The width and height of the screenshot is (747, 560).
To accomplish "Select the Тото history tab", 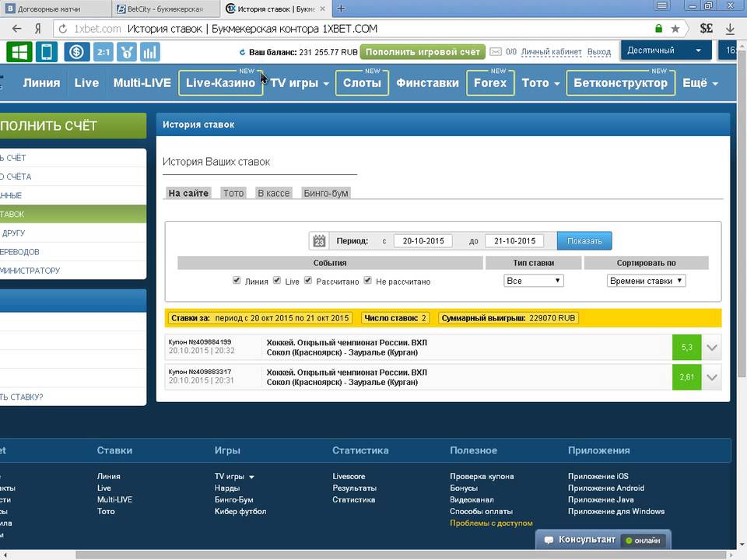I will click(x=233, y=193).
